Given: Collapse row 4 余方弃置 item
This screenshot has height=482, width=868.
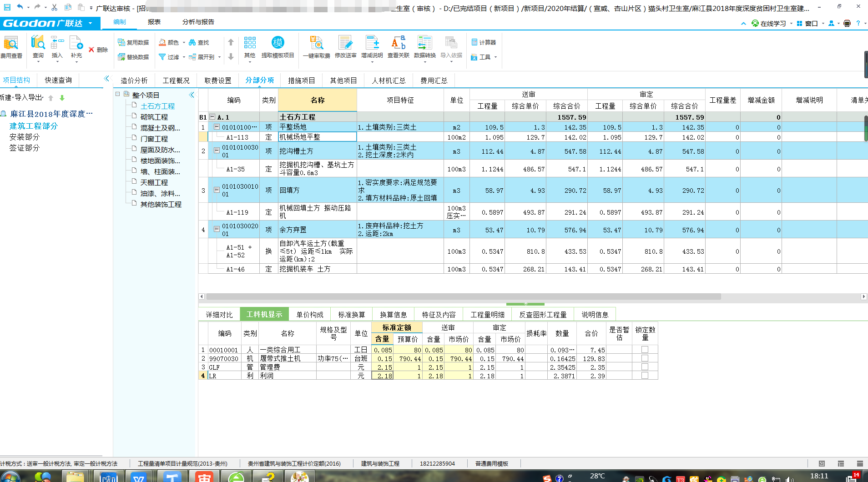Looking at the screenshot, I should pos(217,230).
